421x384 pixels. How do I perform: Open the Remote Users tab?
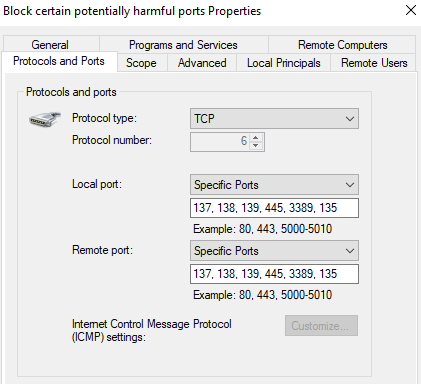(x=374, y=63)
